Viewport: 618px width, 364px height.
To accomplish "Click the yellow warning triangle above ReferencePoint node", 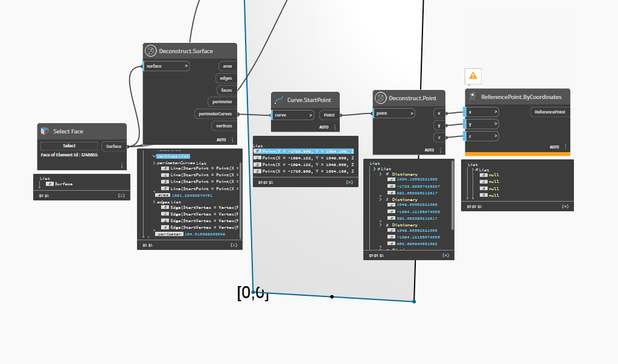I will [x=473, y=76].
